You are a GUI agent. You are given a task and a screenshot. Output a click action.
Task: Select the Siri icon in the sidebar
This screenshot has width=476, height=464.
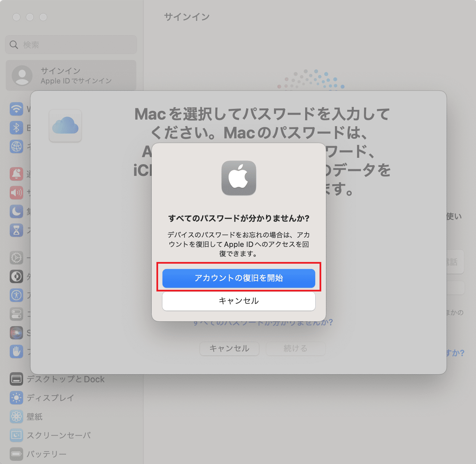[x=16, y=333]
